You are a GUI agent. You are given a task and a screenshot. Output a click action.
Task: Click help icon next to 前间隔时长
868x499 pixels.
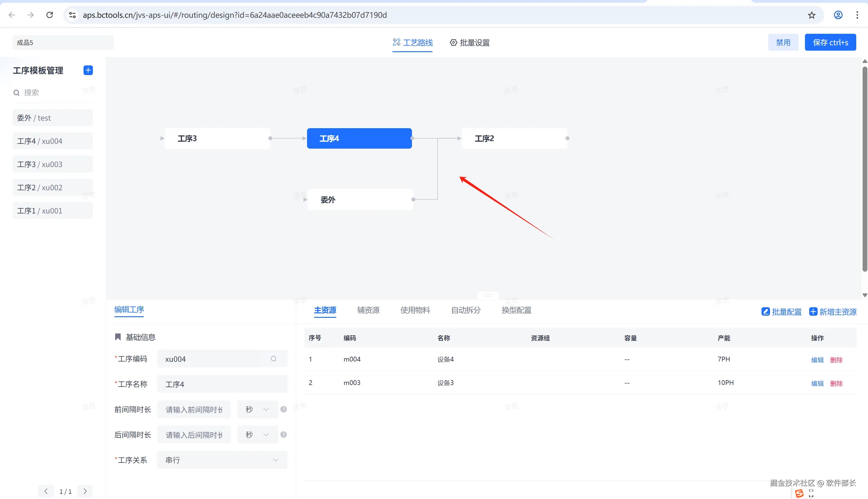[x=284, y=409]
